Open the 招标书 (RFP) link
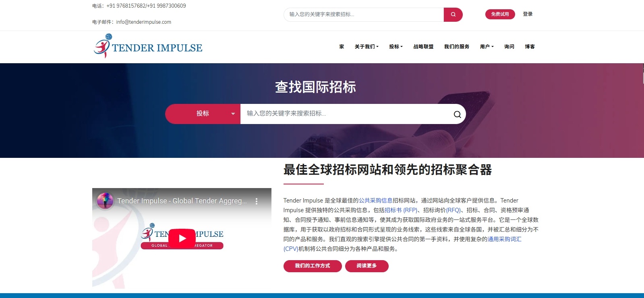 401,210
